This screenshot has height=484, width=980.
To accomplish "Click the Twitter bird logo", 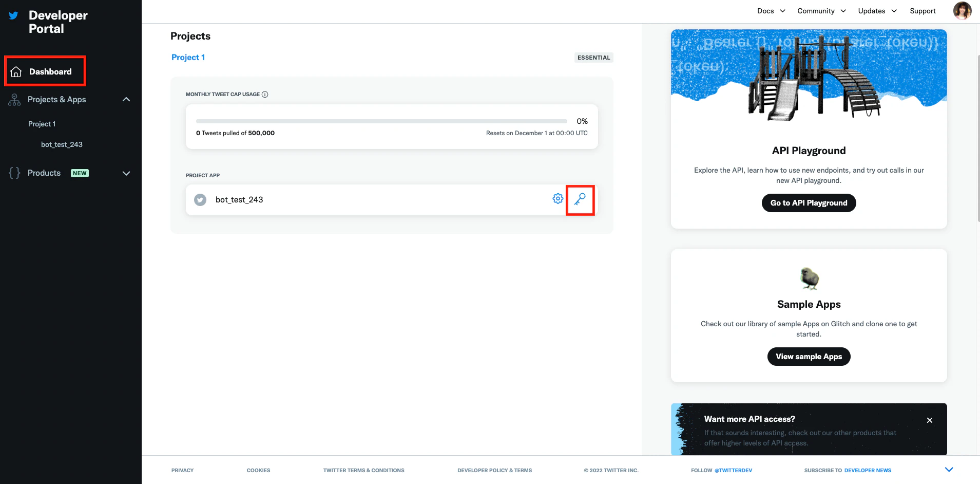I will (14, 15).
